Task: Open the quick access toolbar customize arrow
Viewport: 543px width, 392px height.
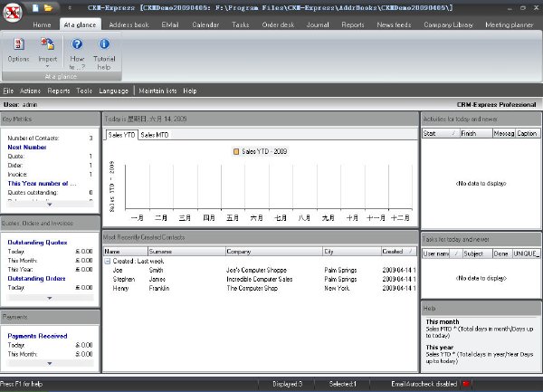Action: coord(70,7)
